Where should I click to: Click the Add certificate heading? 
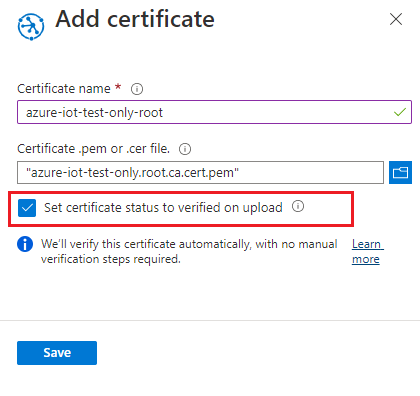(135, 19)
